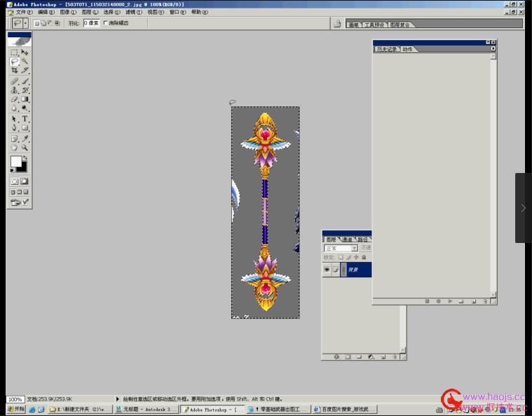The image size is (532, 416).
Task: Select the Eraser tool
Action: 14,99
